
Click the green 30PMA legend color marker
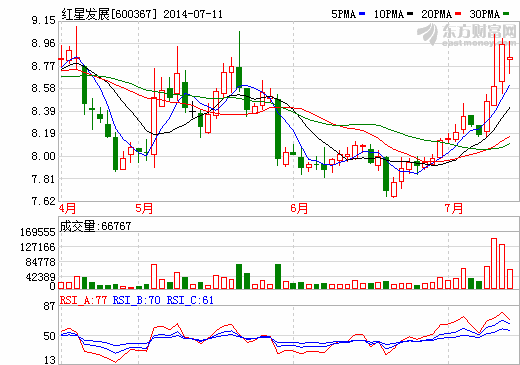(506, 14)
